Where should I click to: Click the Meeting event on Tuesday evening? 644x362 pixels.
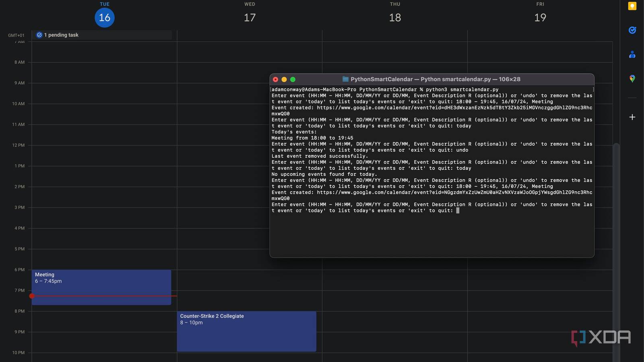click(101, 282)
